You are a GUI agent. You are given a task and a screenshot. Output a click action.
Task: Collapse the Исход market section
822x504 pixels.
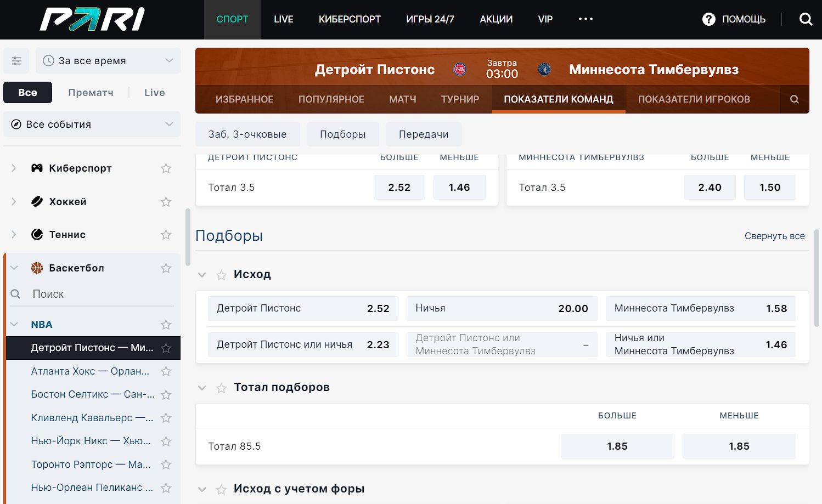(202, 275)
